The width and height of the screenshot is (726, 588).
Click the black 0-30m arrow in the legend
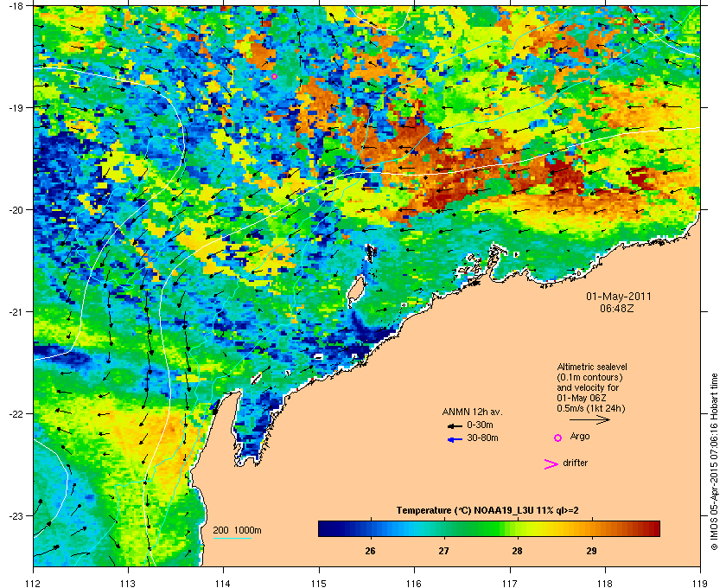tap(455, 426)
